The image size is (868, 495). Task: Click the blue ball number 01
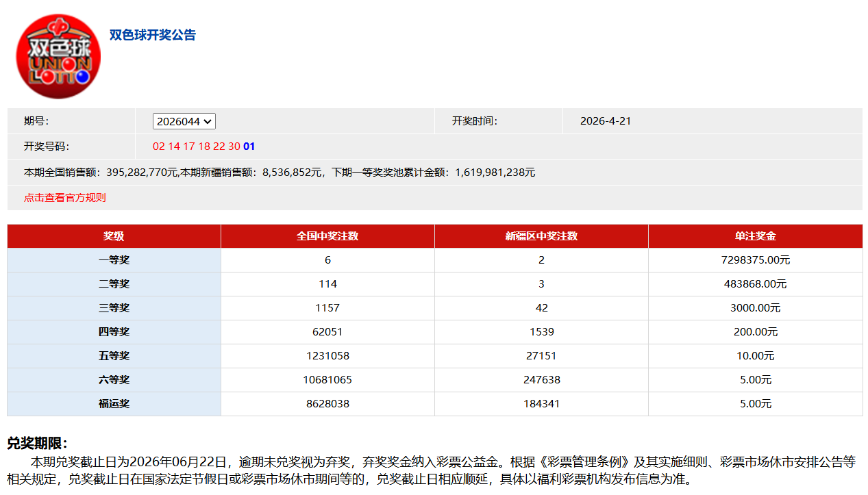[249, 147]
